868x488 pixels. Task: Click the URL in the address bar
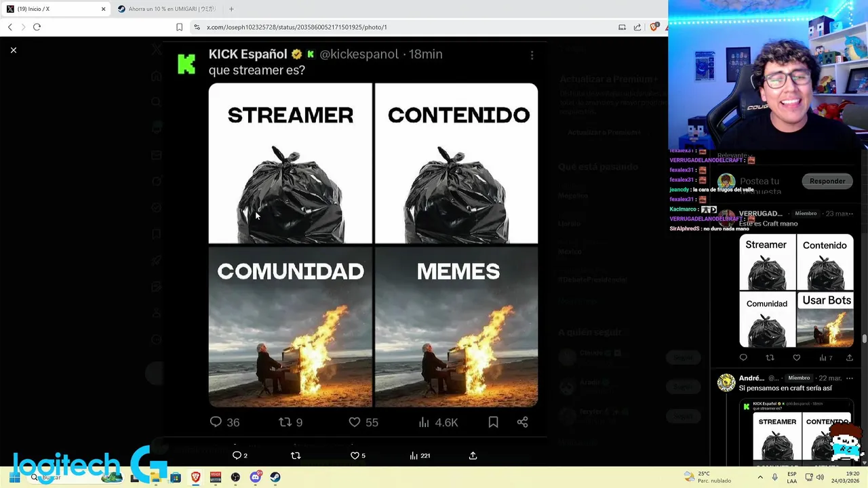click(x=296, y=27)
